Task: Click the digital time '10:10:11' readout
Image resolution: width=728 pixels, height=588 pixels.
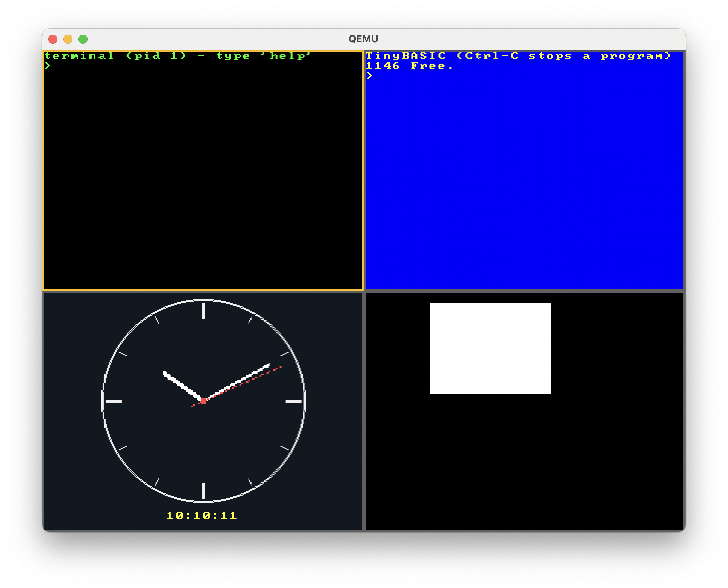Action: [x=202, y=516]
